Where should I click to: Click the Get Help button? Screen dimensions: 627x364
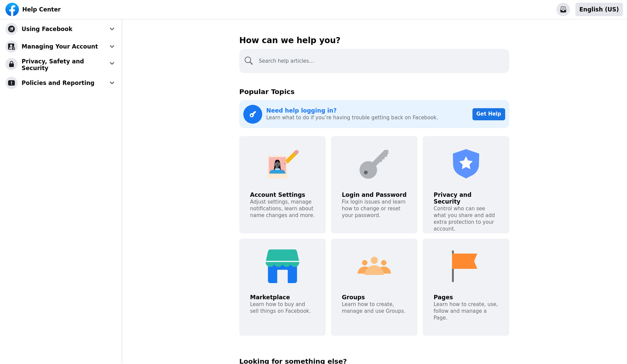pyautogui.click(x=489, y=114)
